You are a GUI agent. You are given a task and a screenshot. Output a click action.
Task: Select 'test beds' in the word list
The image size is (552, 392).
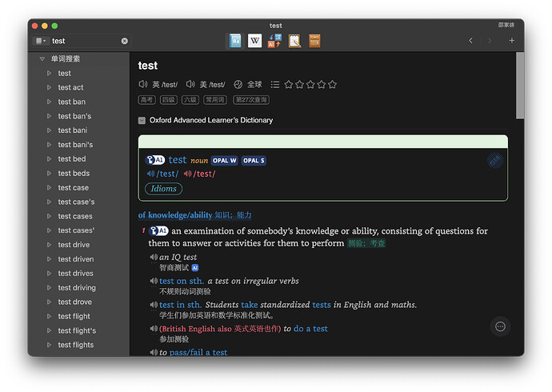[74, 174]
